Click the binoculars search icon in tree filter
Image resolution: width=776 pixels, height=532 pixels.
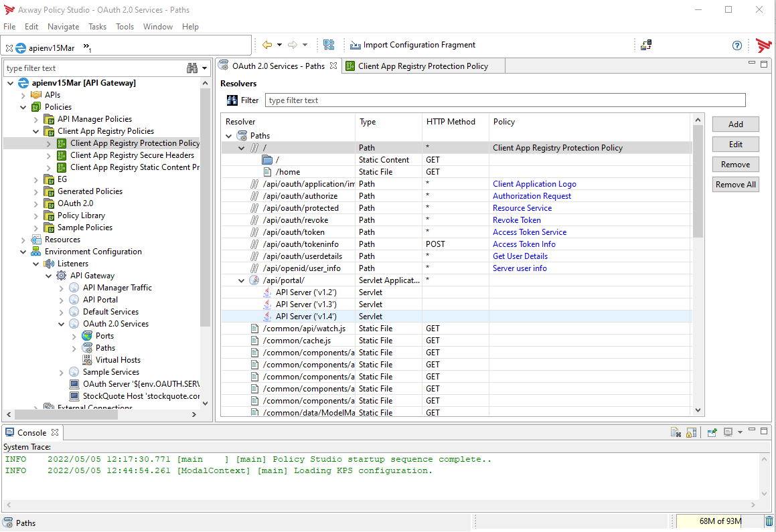tap(192, 68)
